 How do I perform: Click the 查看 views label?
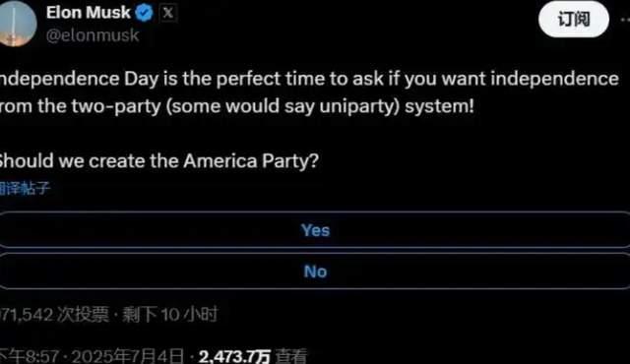tap(291, 356)
